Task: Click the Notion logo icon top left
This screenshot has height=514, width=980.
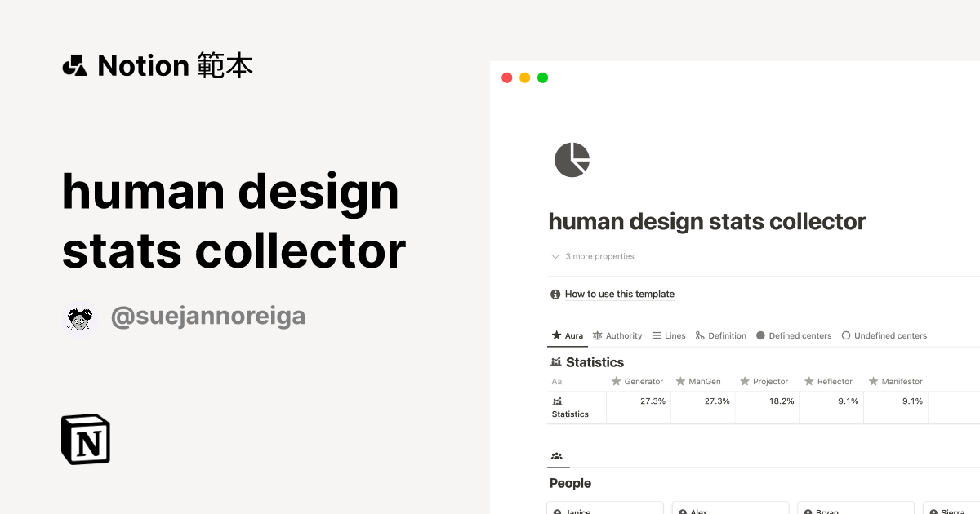Action: click(73, 65)
